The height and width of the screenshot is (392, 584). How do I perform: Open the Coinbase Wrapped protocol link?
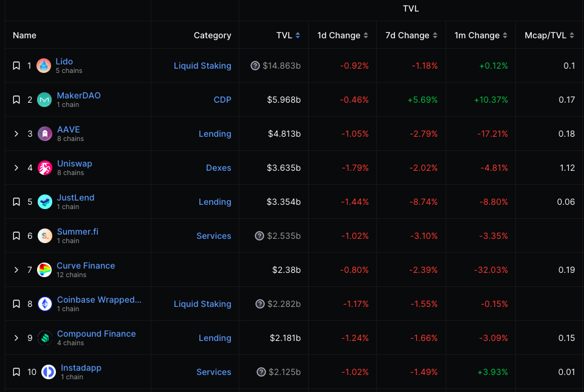pyautogui.click(x=99, y=300)
